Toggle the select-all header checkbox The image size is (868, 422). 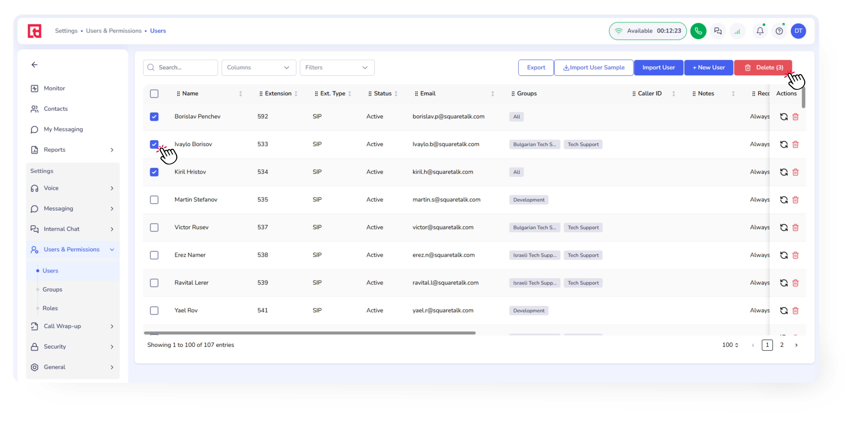tap(154, 94)
